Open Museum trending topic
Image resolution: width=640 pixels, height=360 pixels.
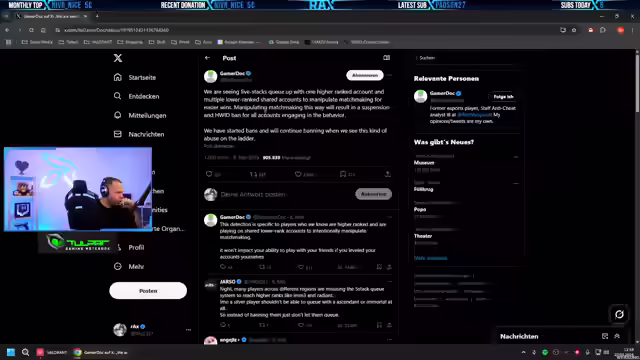pos(424,163)
